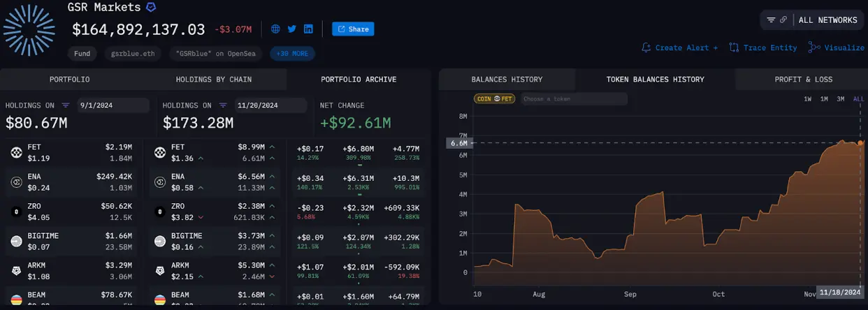
Task: Remove the COIN FET token chip
Action: 495,99
